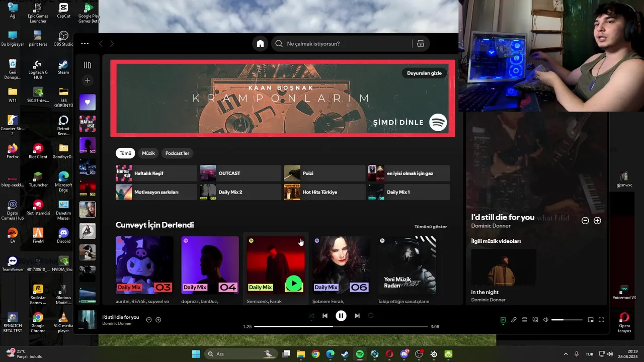Click 'Tümünü göster' link

pos(431,227)
